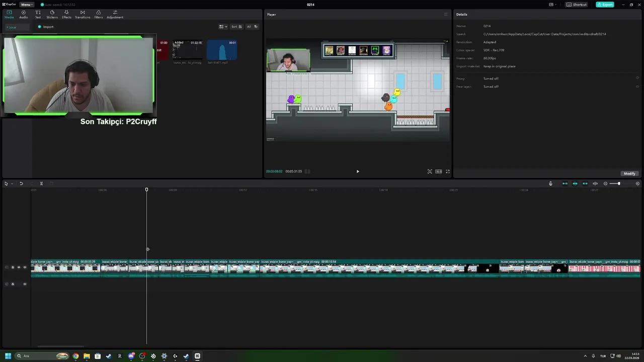
Task: Hide the main video track
Action: [19, 267]
